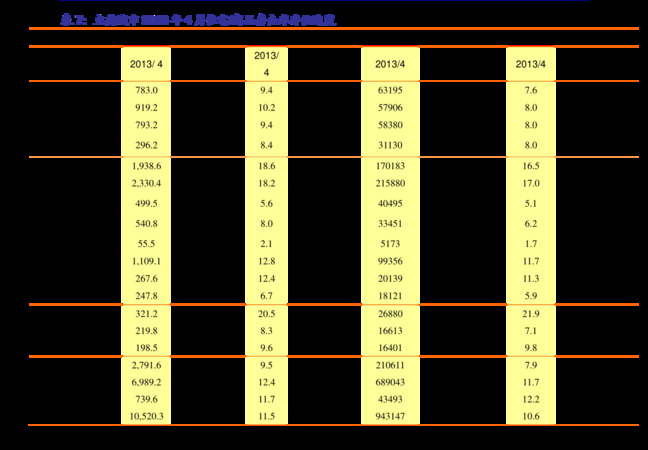Click on 20.5

coord(267,314)
